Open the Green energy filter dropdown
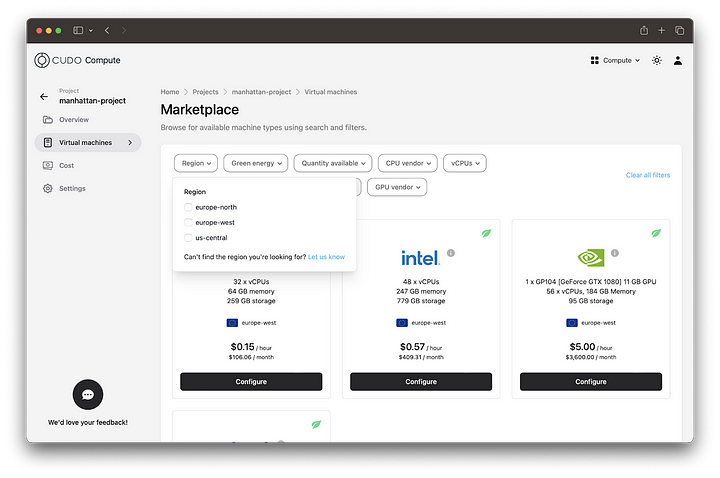 256,163
